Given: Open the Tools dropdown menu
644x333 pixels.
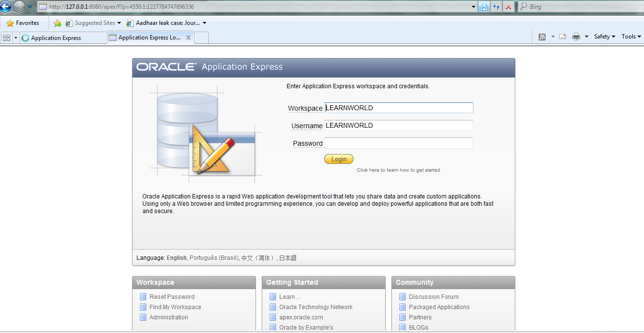Looking at the screenshot, I should tap(630, 37).
